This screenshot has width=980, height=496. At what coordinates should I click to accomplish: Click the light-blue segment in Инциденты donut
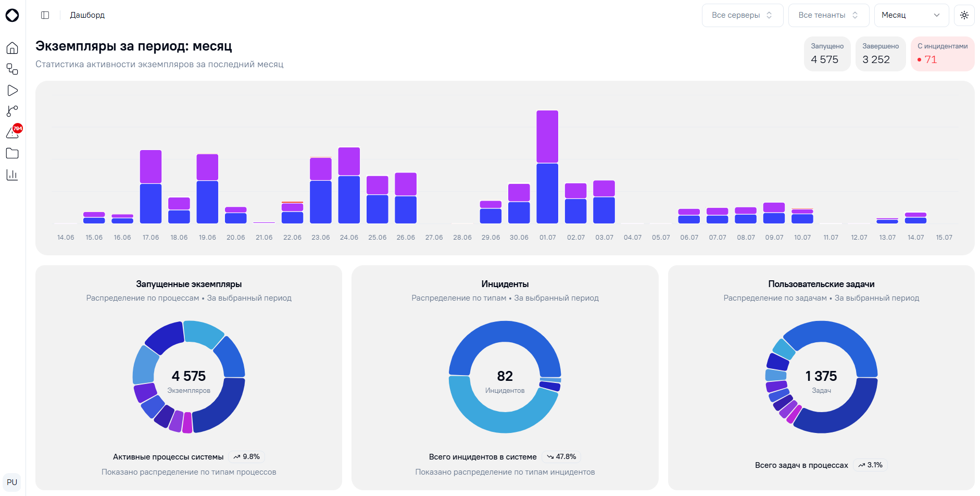pyautogui.click(x=500, y=409)
